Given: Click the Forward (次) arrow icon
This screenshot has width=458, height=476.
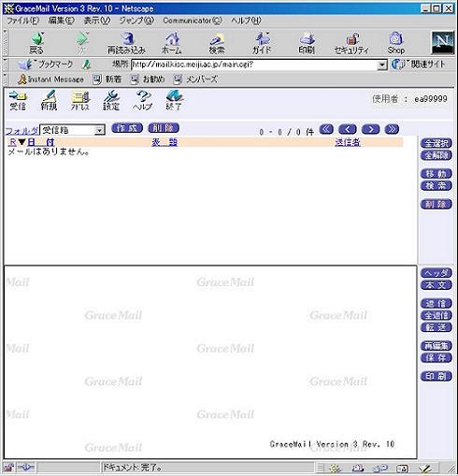Looking at the screenshot, I should point(81,43).
